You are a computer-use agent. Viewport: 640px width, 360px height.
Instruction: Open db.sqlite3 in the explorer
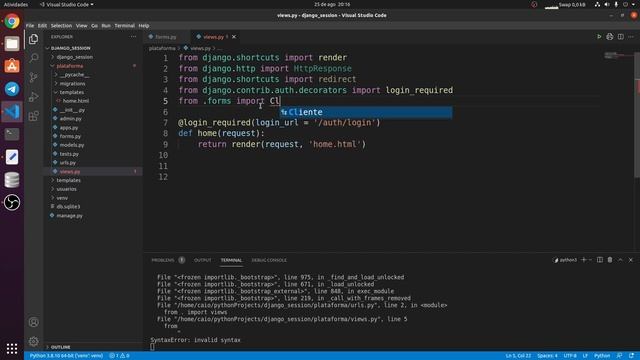coord(68,207)
